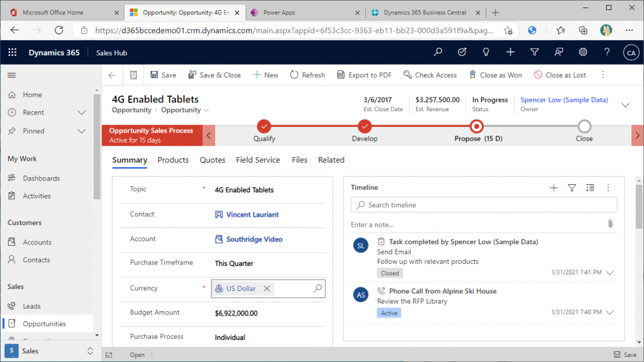
Task: Click the Search timeline field
Action: pyautogui.click(x=484, y=205)
